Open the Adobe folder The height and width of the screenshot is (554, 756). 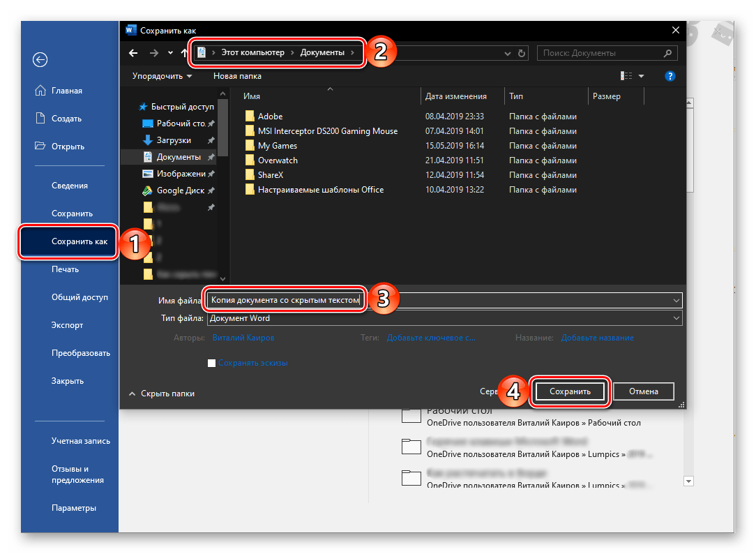(270, 117)
